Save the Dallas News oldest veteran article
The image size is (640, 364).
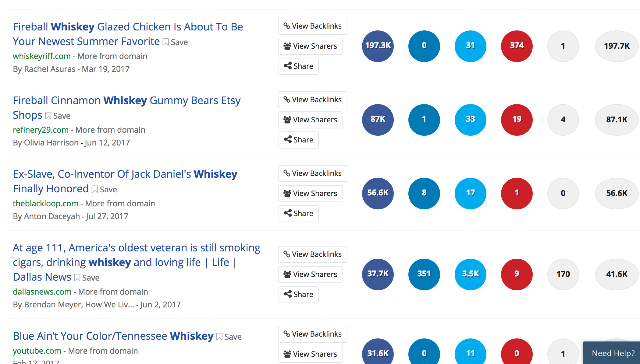pyautogui.click(x=87, y=278)
